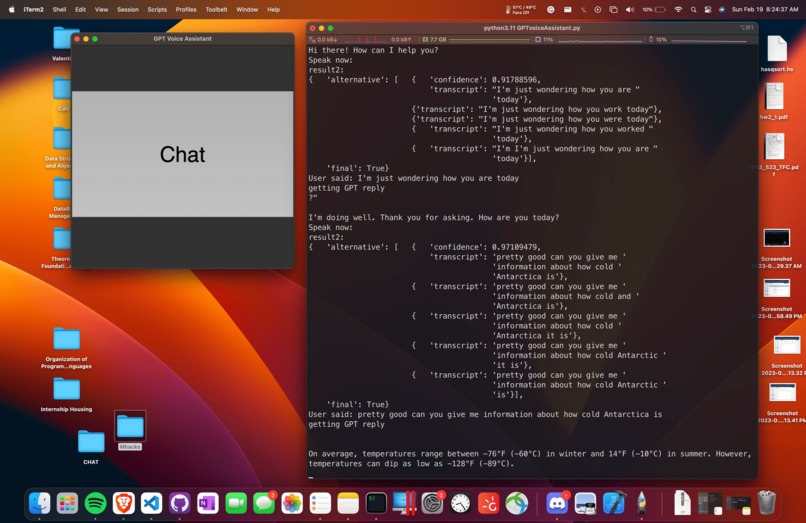Screen dimensions: 806x523
Task: Launch Brave browser from the dock
Action: point(123,503)
